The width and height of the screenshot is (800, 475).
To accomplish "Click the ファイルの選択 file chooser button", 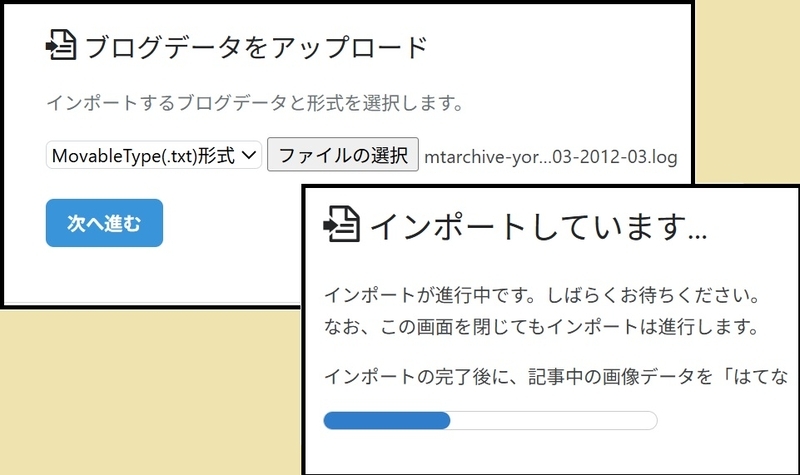I will point(343,155).
